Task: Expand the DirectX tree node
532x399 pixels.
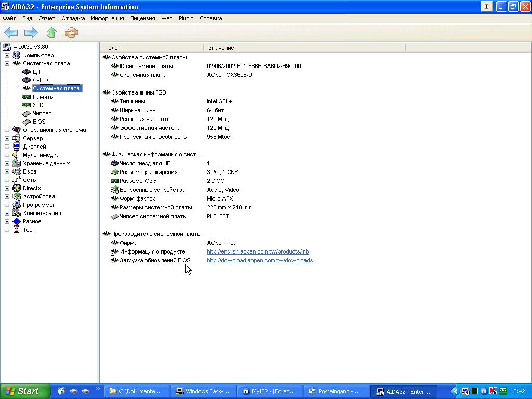Action: pyautogui.click(x=7, y=188)
